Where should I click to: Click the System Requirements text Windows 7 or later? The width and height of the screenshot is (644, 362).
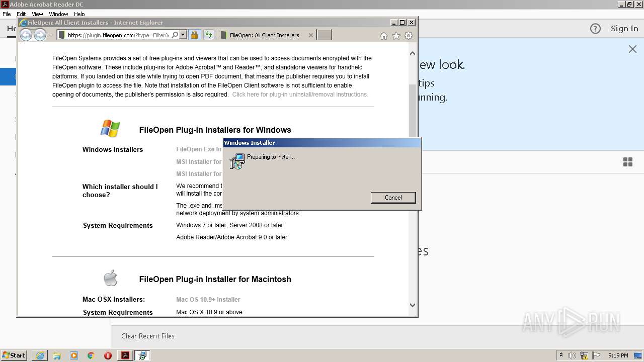click(229, 225)
